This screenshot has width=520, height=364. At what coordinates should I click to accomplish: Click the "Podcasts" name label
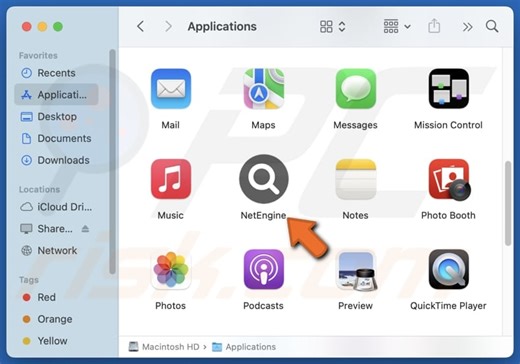click(263, 306)
